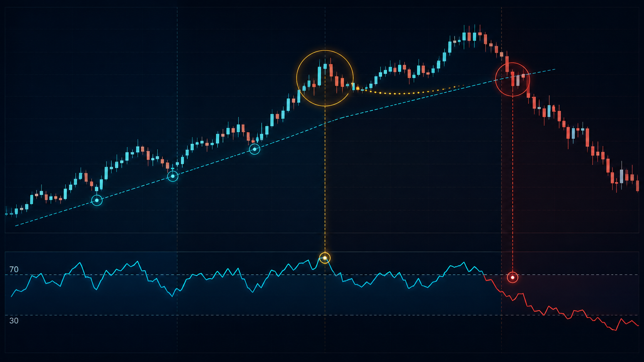Click the first cyan trendline touch marker
The image size is (644, 362).
[x=97, y=200]
